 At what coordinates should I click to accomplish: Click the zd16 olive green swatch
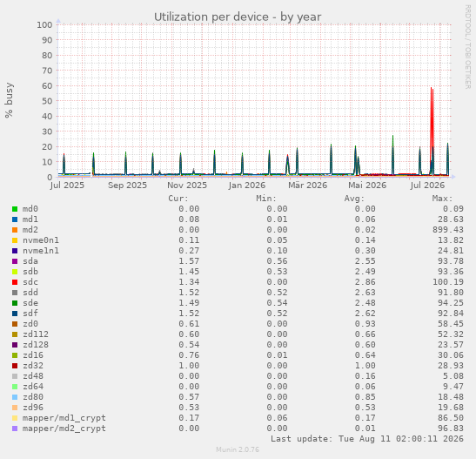[x=15, y=355]
